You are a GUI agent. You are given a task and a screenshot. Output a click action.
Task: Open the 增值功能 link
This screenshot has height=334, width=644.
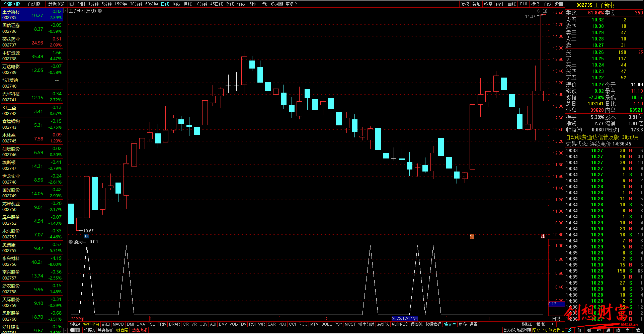(139, 330)
